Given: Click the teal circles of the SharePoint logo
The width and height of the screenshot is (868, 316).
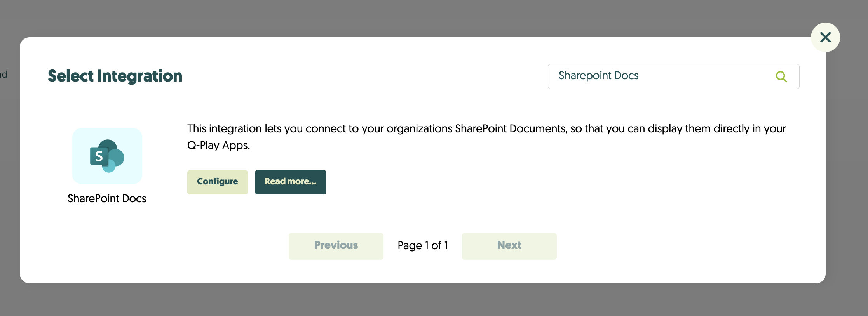Looking at the screenshot, I should [x=115, y=158].
